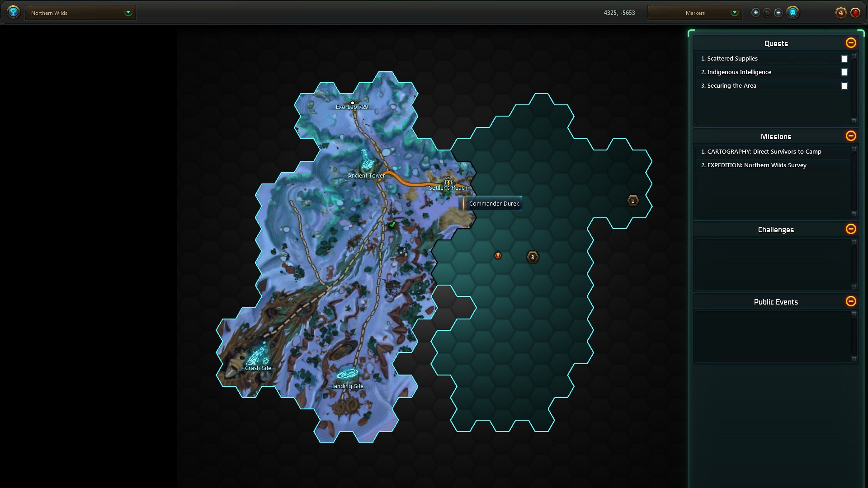Click the hexagon marker numbered 3
The image size is (868, 488).
[x=533, y=257]
